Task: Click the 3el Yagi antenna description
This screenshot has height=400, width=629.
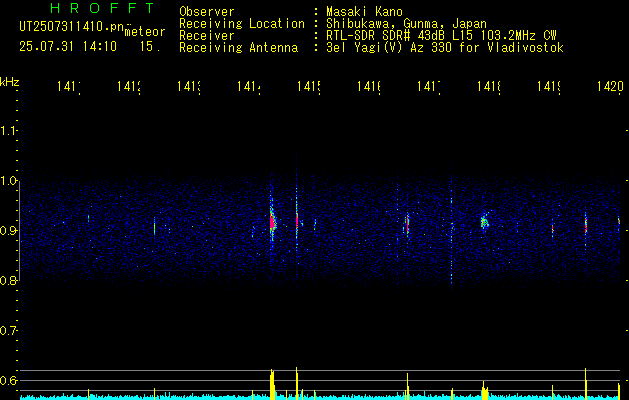Action: click(x=445, y=48)
